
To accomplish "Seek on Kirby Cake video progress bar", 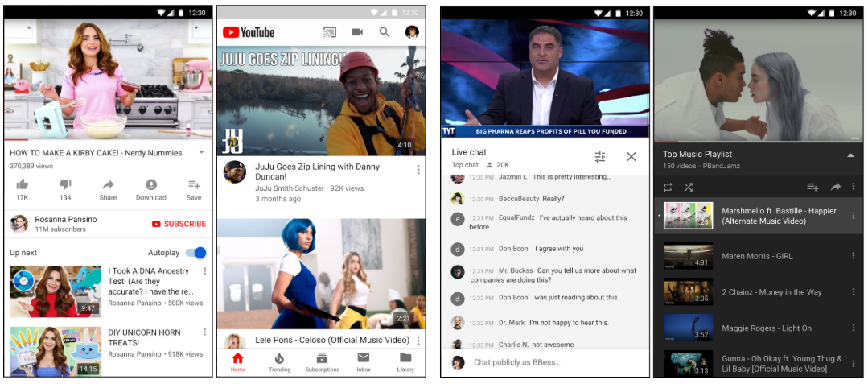I will 109,139.
